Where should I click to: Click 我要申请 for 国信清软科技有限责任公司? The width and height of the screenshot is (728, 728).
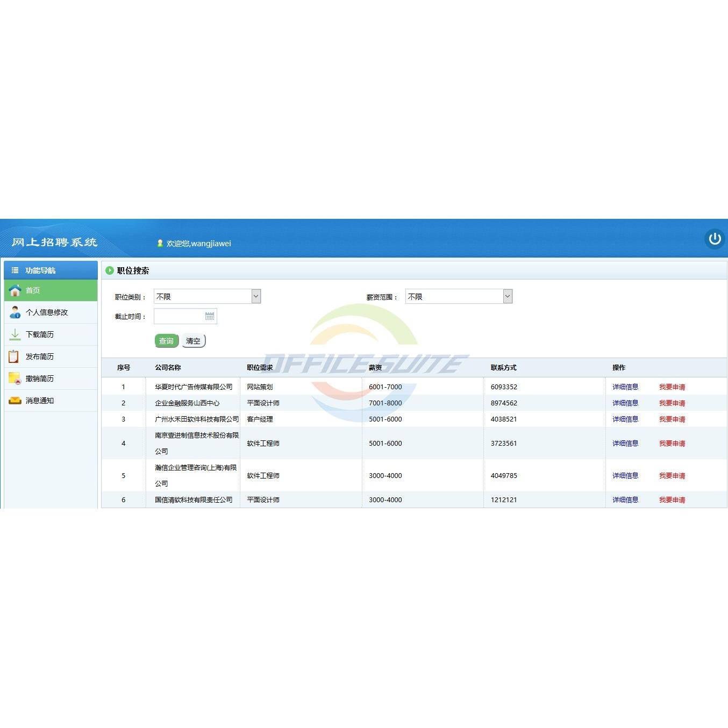(x=672, y=500)
